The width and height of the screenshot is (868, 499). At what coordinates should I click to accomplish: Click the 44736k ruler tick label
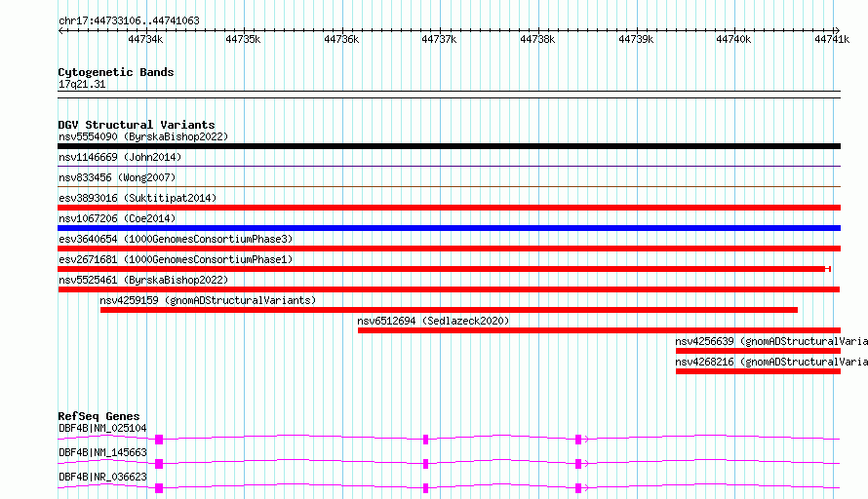pyautogui.click(x=341, y=39)
